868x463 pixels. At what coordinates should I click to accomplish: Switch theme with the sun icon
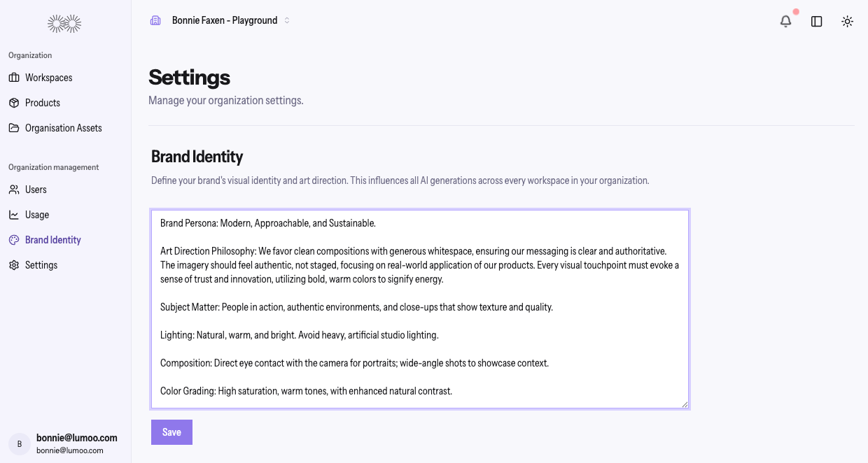847,21
